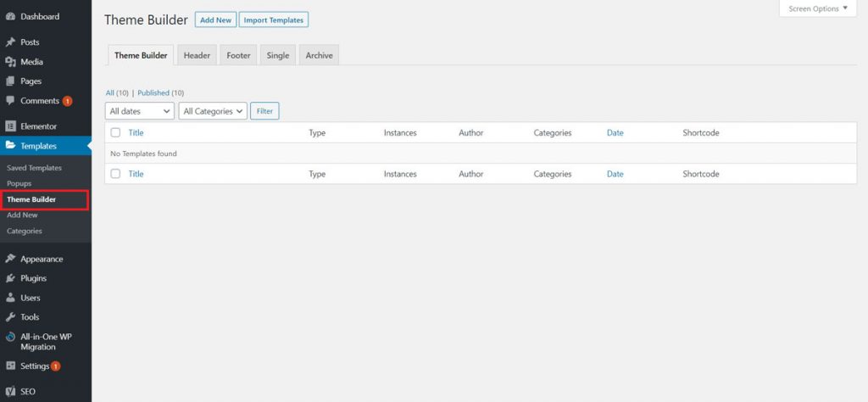Screen dimensions: 868x402
Task: Select the Theme Builder tab
Action: (141, 55)
